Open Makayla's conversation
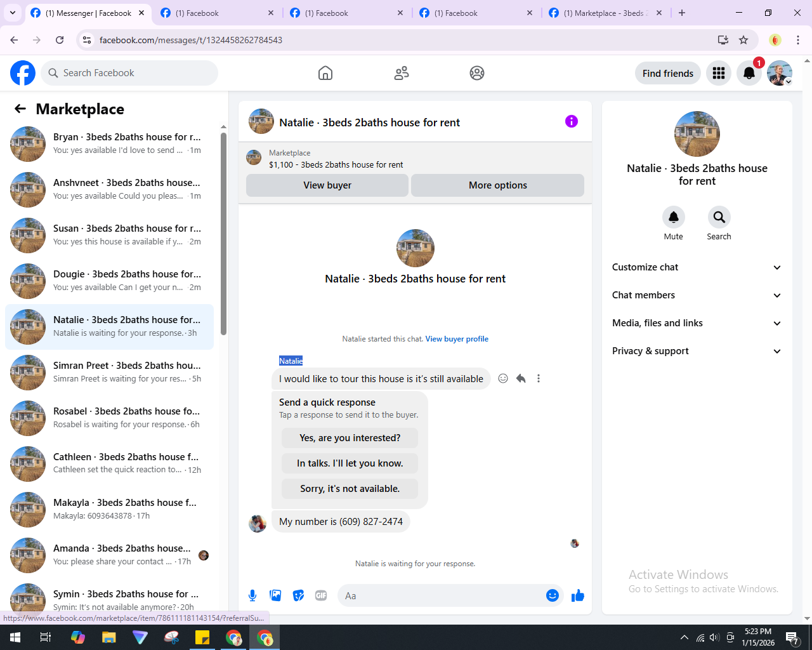Image resolution: width=812 pixels, height=650 pixels. (x=109, y=510)
